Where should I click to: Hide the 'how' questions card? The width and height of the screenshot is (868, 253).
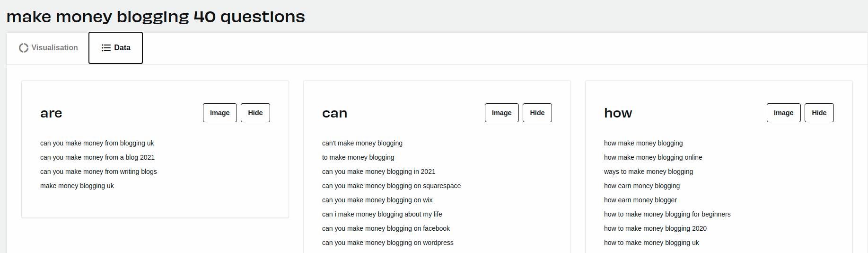819,113
